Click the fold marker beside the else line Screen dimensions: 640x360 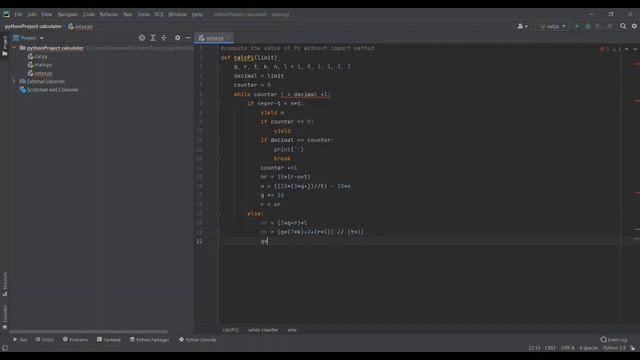219,214
